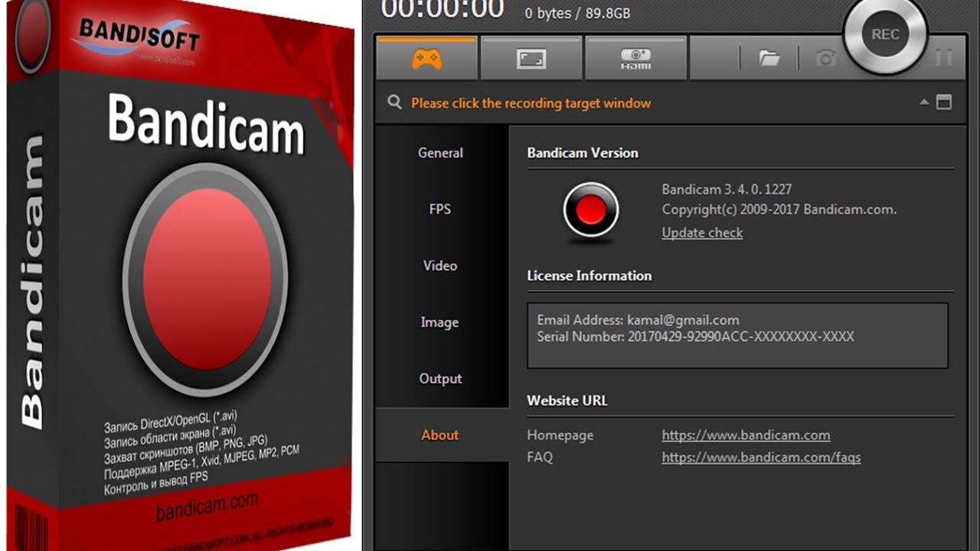Toggle the compact window mode icon
The width and height of the screenshot is (980, 551).
click(944, 102)
